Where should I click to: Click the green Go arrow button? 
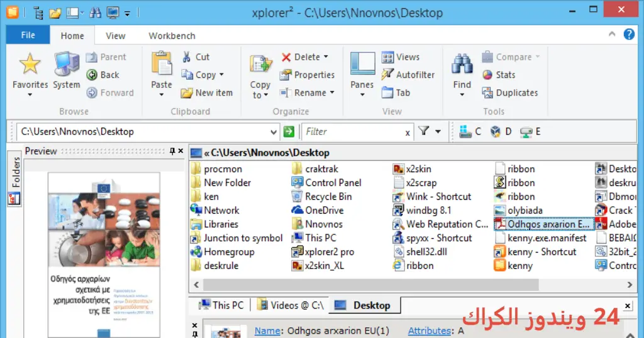click(289, 132)
